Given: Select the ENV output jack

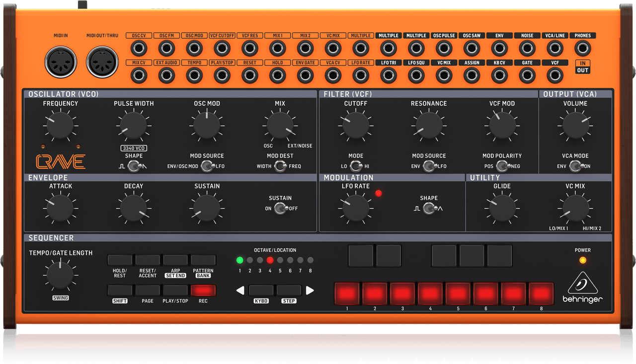Looking at the screenshot, I should point(500,48).
